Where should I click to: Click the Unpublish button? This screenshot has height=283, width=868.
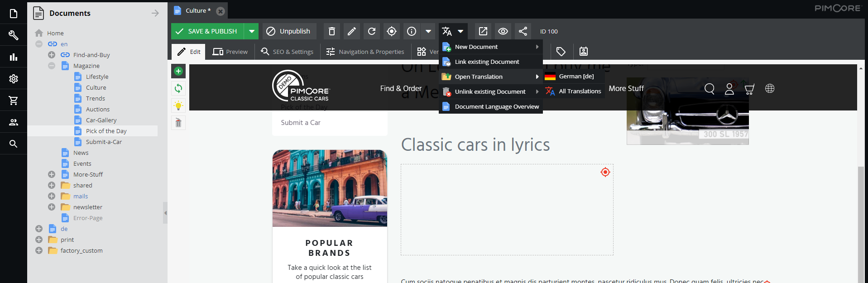[x=289, y=31]
